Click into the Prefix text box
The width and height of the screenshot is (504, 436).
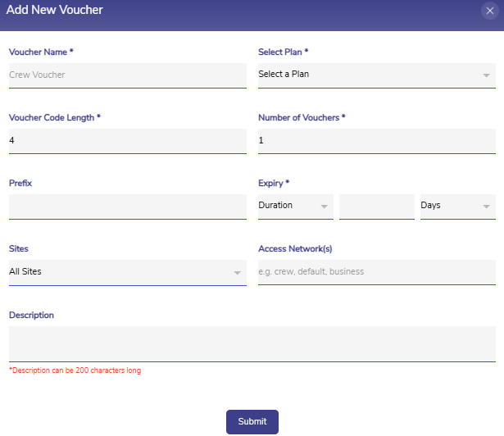[127, 206]
